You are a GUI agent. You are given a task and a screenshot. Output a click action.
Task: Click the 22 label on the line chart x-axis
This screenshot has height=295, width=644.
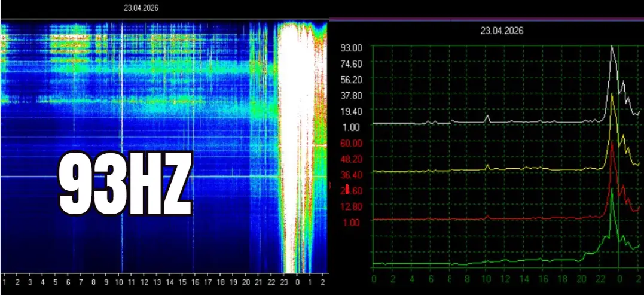tap(599, 279)
